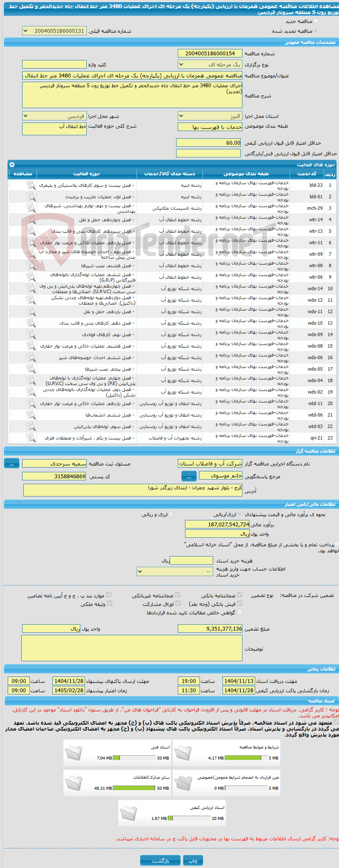Select the مناقصه تجدید شده radio button
Image resolution: width=339 pixels, height=868 pixels.
(316, 31)
